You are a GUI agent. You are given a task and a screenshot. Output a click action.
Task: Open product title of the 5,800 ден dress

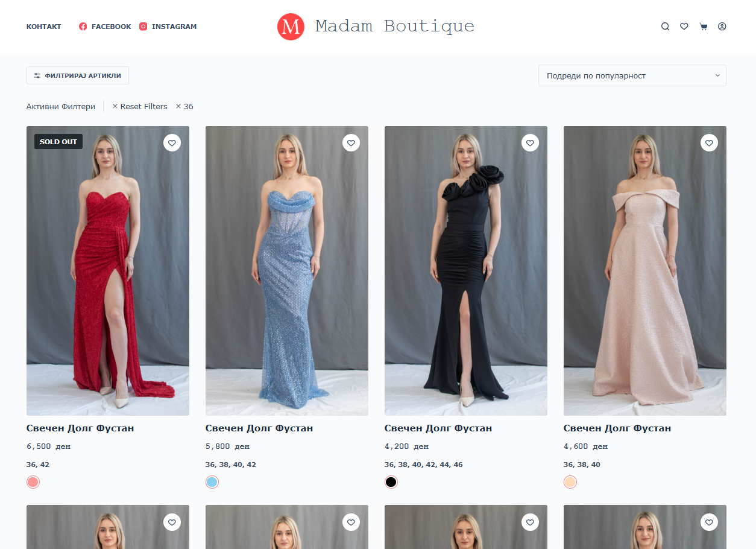point(259,428)
